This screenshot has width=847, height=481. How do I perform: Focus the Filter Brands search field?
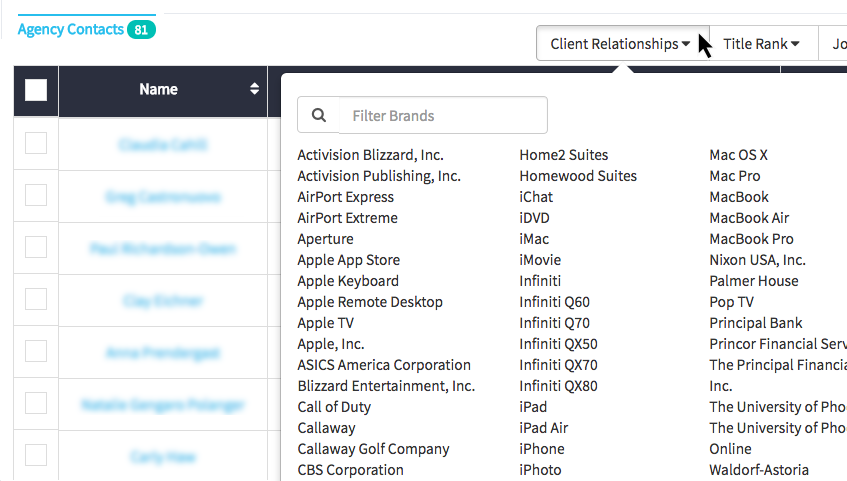pyautogui.click(x=443, y=115)
